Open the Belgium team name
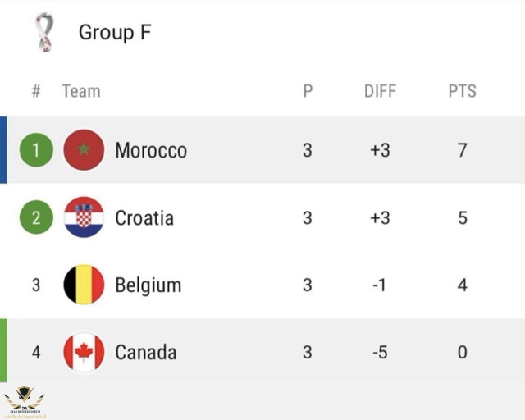The width and height of the screenshot is (525, 420). point(148,285)
